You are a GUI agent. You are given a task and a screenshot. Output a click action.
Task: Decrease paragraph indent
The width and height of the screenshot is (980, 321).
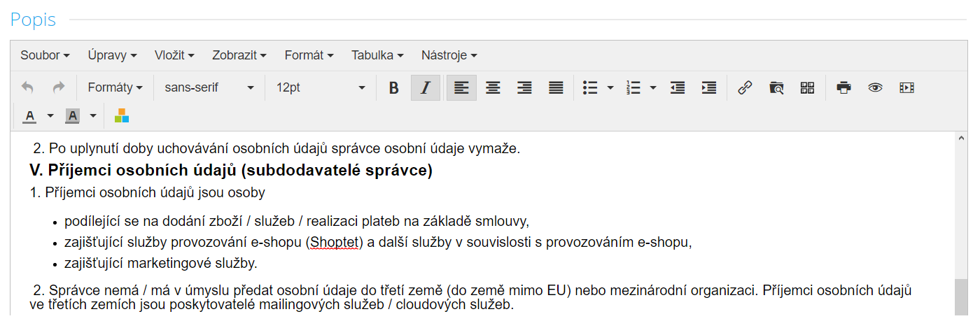pos(677,87)
